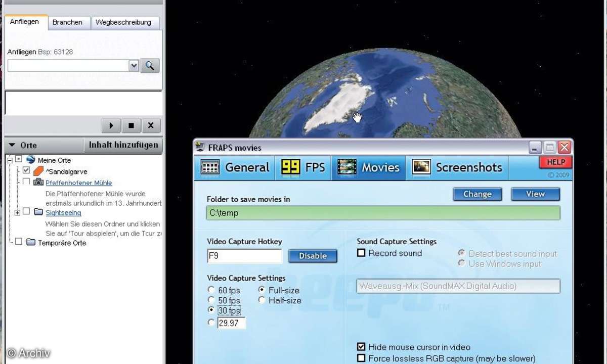Click the C:\temp folder path field
The height and width of the screenshot is (364, 607).
(383, 213)
